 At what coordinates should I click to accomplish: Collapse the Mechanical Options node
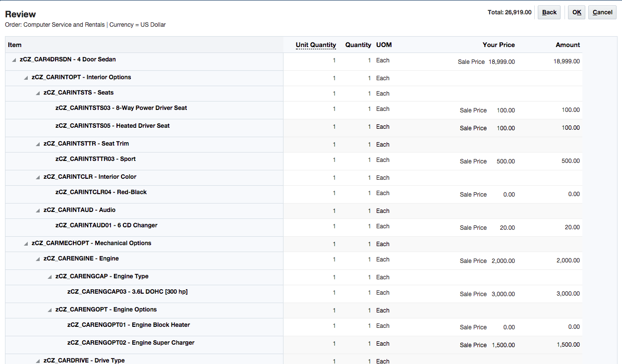[26, 244]
